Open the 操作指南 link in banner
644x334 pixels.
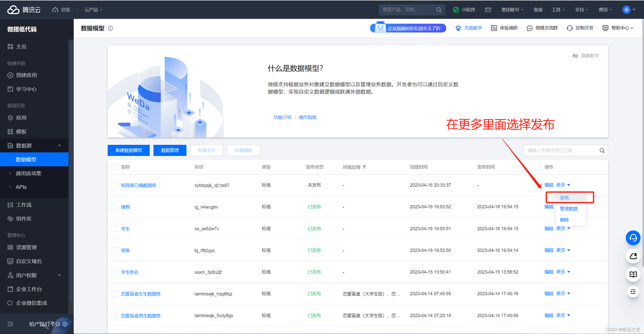pyautogui.click(x=307, y=117)
